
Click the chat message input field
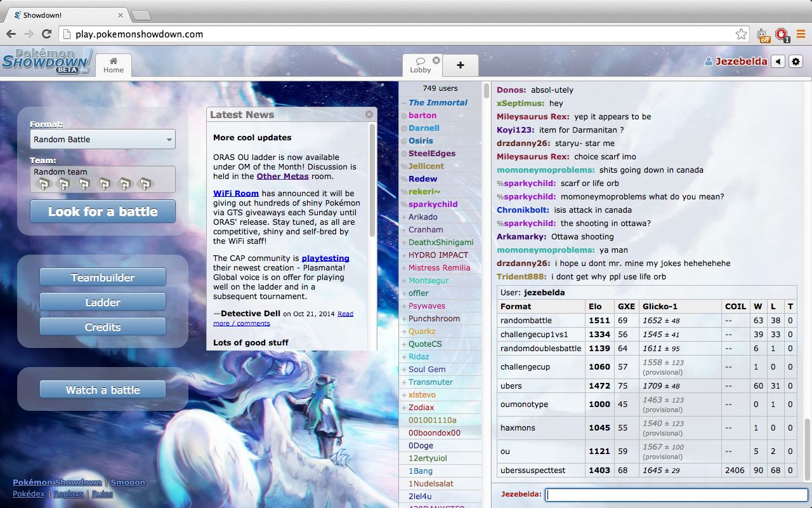676,494
